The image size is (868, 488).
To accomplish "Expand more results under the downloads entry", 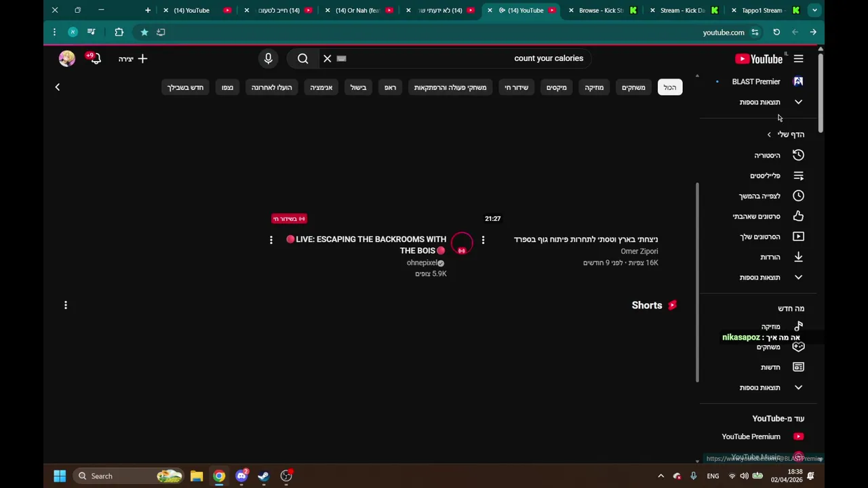I will pos(759,277).
